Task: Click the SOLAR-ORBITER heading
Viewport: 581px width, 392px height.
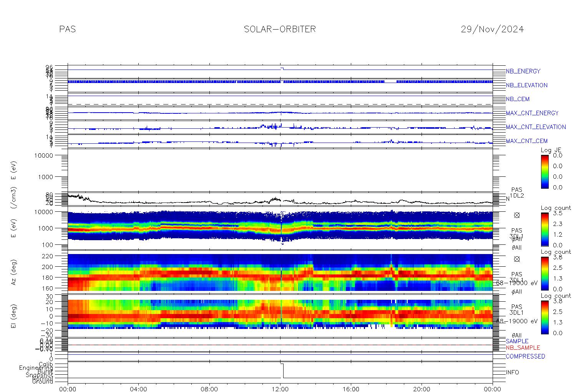Action: coord(280,29)
